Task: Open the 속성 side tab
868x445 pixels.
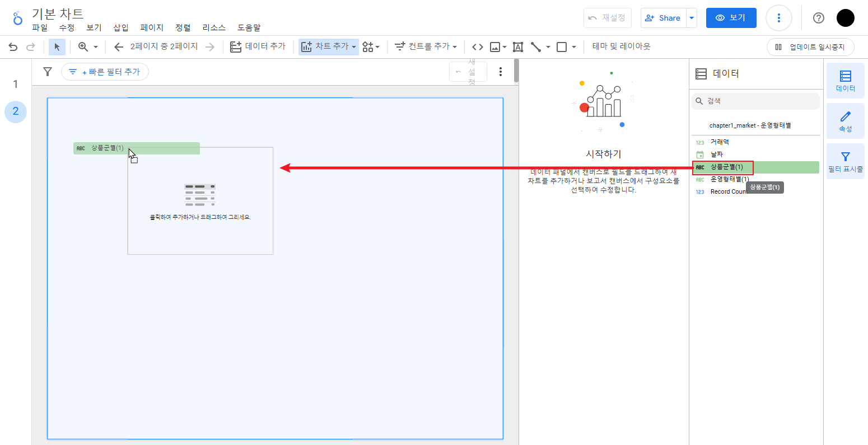Action: click(845, 121)
